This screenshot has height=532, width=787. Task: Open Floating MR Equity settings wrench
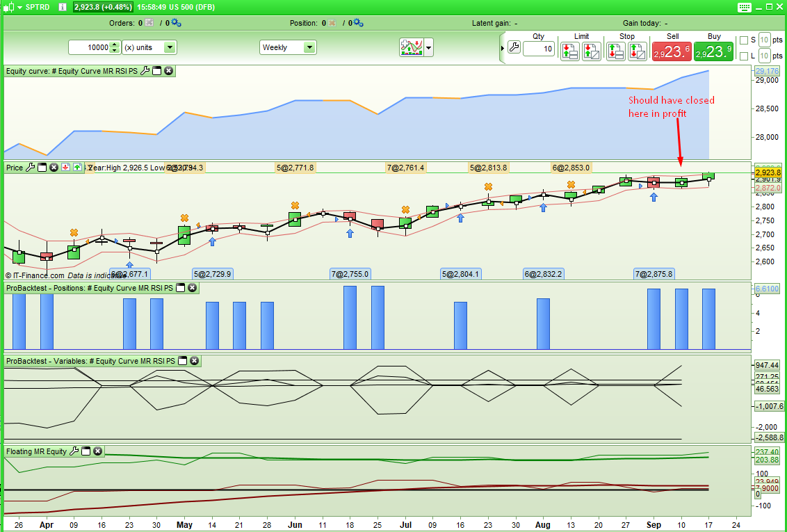point(74,451)
